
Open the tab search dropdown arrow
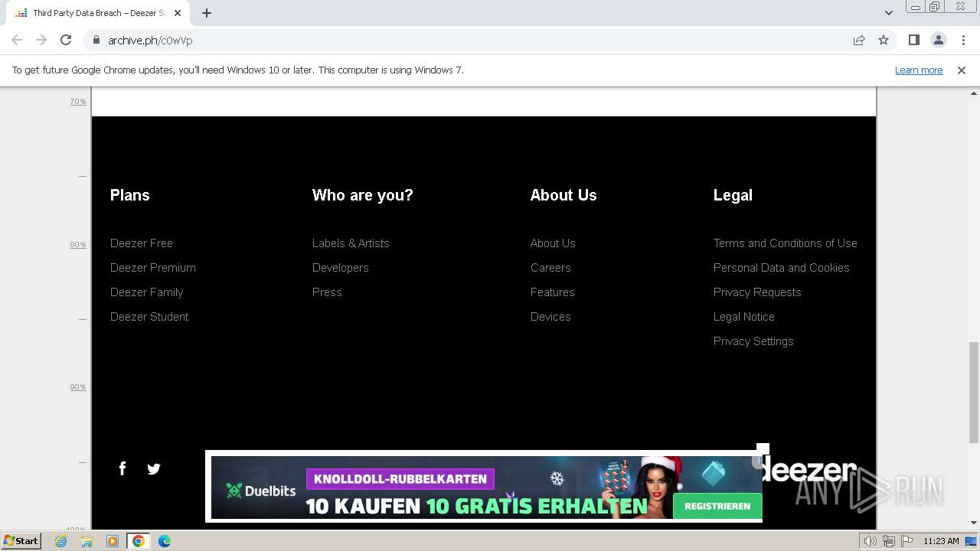tap(888, 13)
